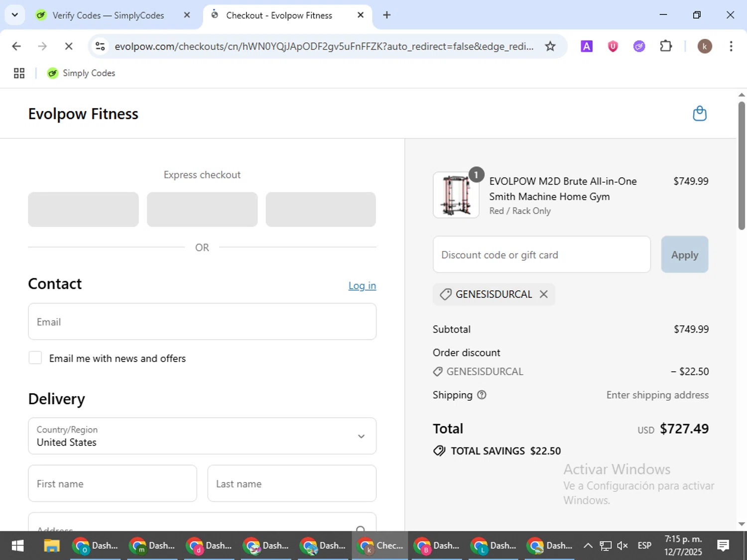Click the ESP language indicator
Image resolution: width=747 pixels, height=560 pixels.
click(644, 546)
